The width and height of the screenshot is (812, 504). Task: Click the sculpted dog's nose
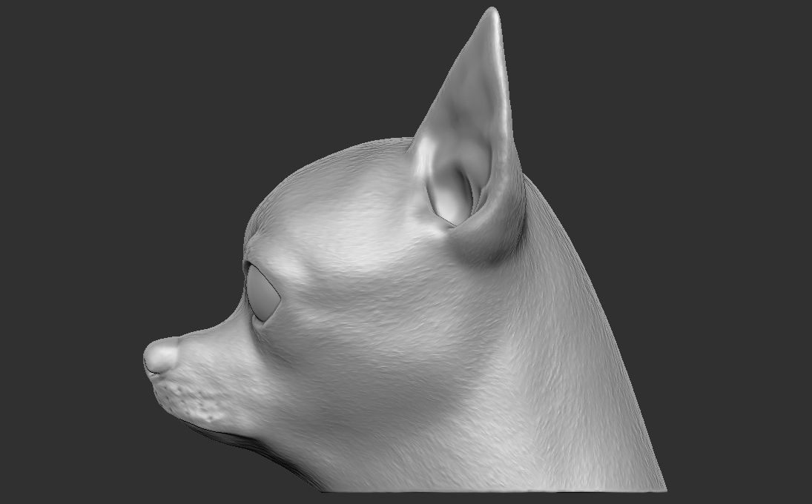tap(160, 355)
